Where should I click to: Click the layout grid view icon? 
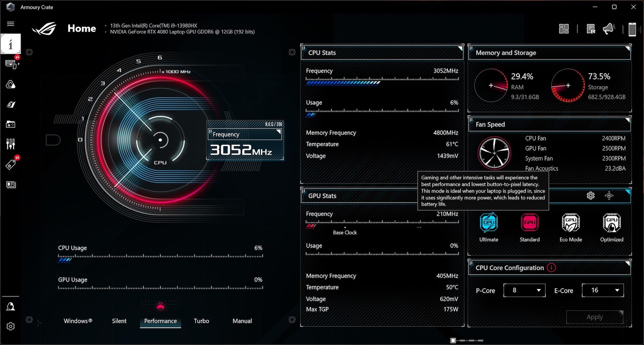564,29
